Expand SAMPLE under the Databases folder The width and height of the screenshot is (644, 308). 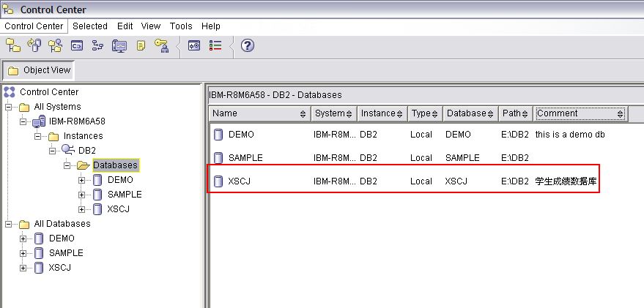click(81, 195)
